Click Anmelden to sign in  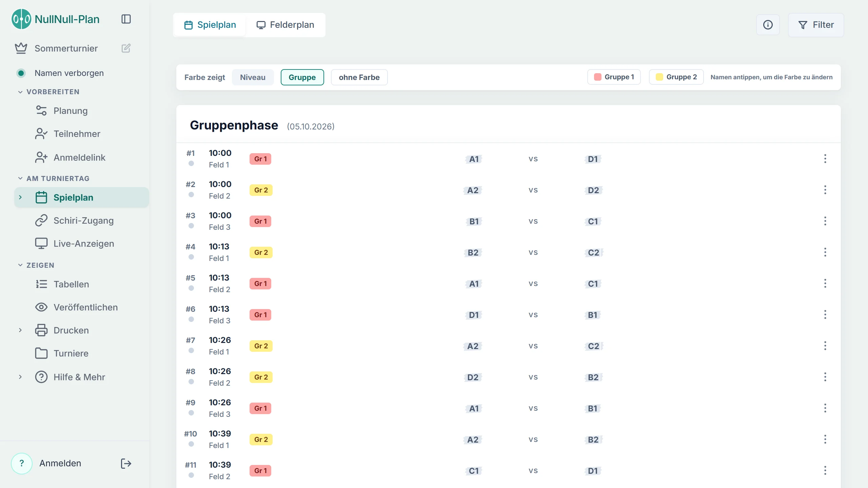tap(60, 463)
